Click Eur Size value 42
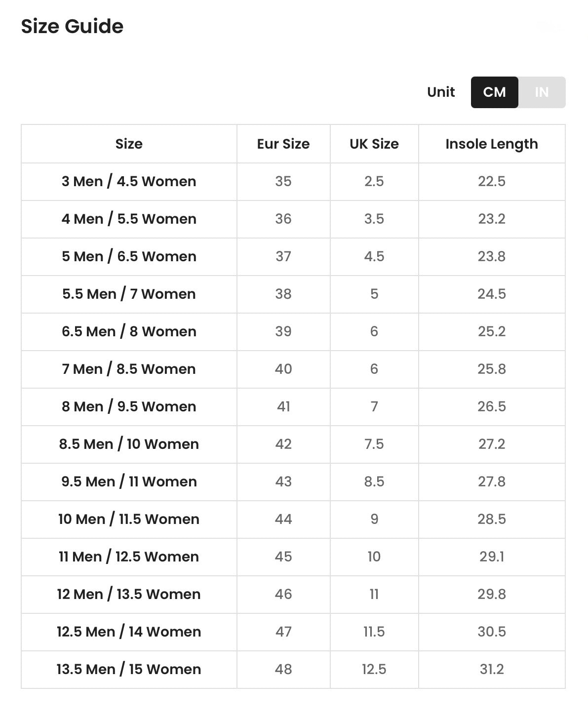Viewport: 588px width, 720px height. (x=283, y=444)
